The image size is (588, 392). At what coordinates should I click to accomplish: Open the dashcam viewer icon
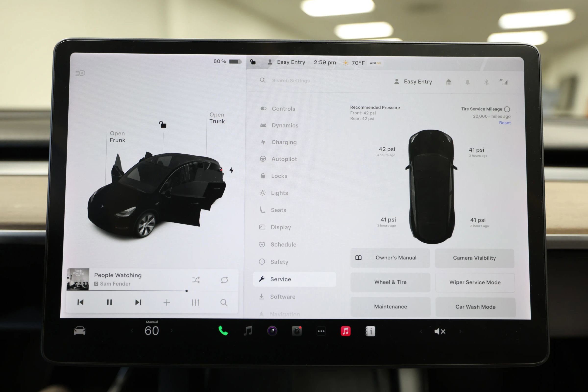tap(297, 331)
